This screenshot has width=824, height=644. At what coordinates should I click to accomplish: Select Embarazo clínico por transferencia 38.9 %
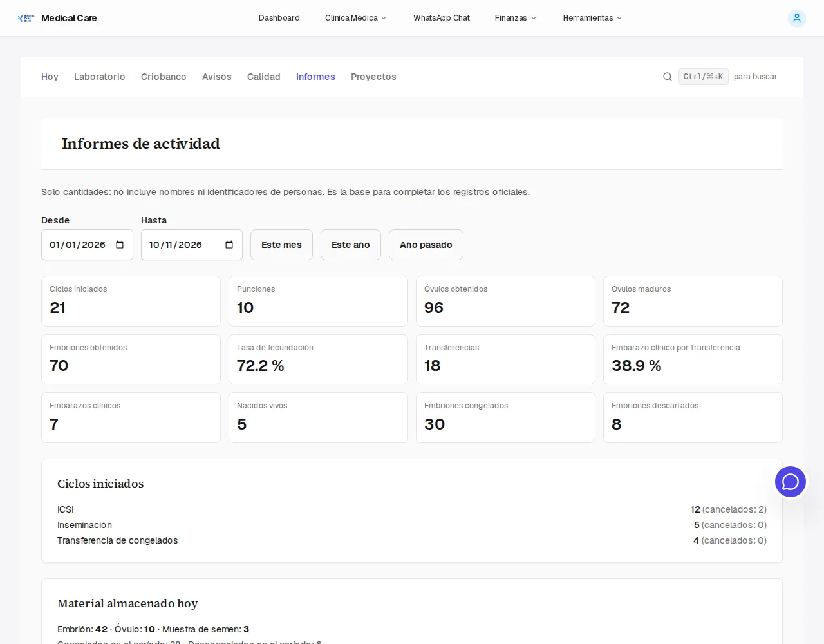(x=637, y=366)
